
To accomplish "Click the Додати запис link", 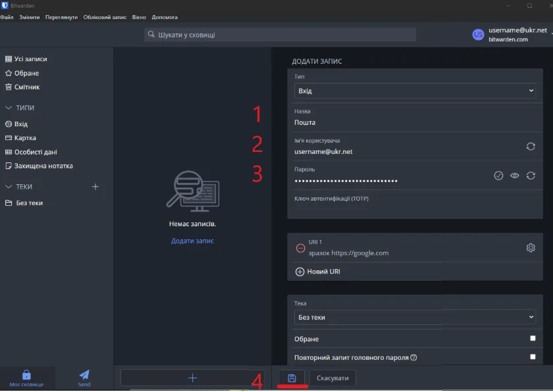I will [x=192, y=241].
